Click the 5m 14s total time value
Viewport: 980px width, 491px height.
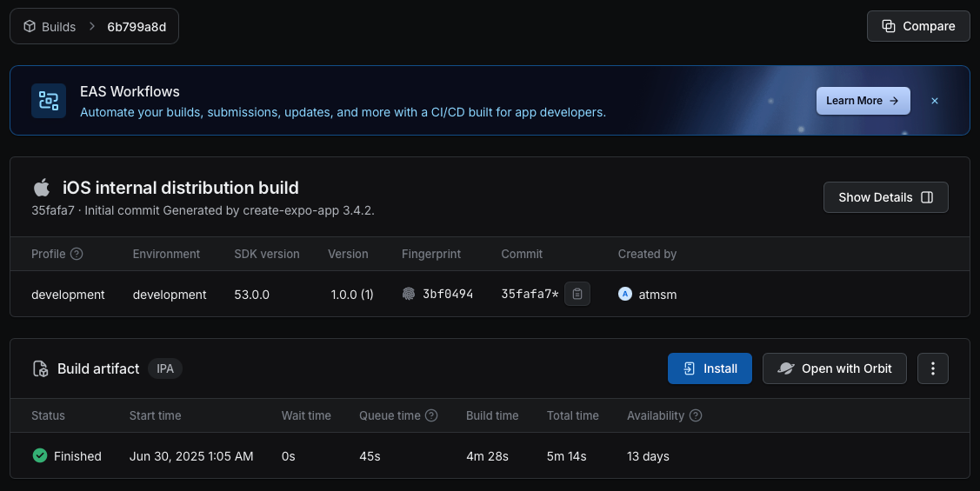566,456
